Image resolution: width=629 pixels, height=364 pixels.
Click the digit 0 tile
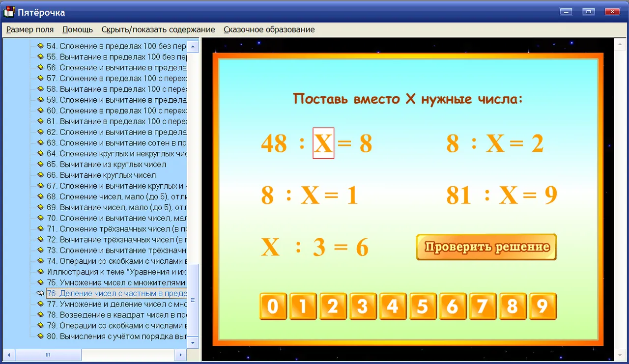point(273,307)
